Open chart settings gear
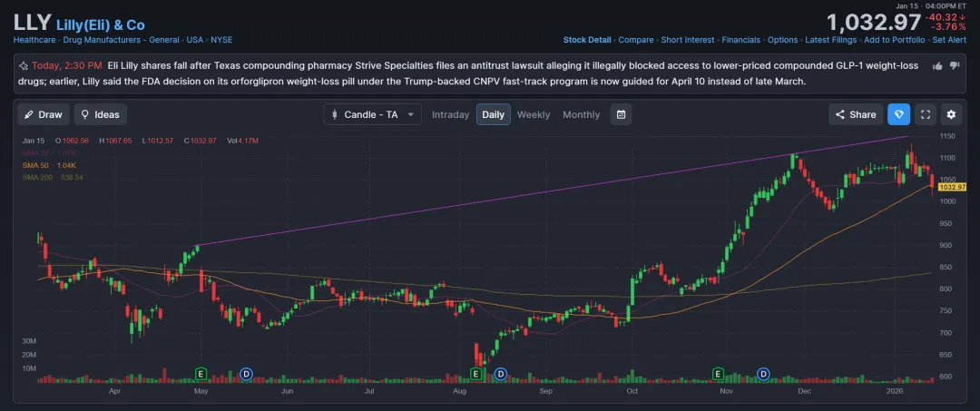980x411 pixels. 951,114
